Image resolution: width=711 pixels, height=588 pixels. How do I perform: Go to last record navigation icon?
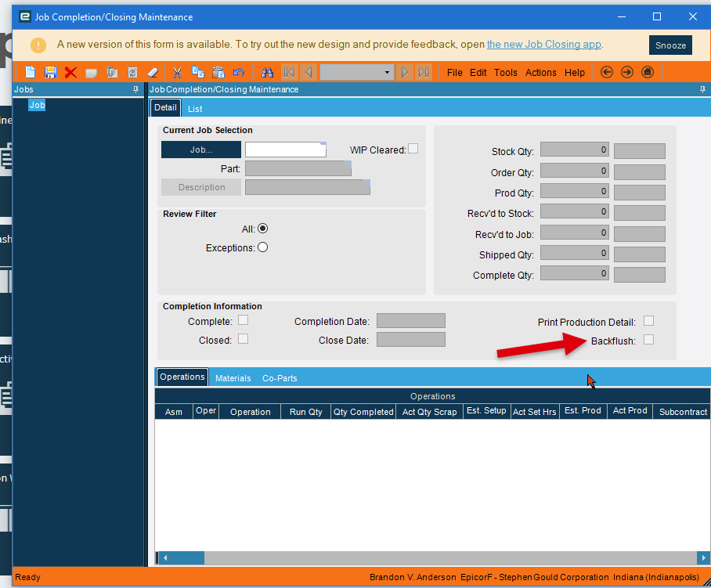(x=424, y=73)
